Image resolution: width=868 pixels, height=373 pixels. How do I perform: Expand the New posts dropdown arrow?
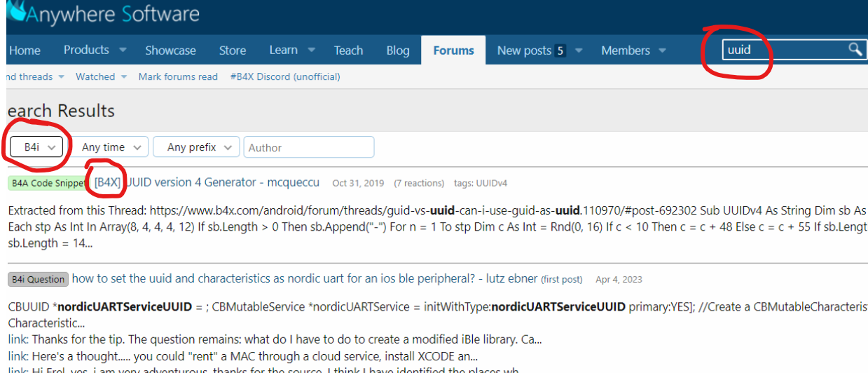[x=579, y=50]
